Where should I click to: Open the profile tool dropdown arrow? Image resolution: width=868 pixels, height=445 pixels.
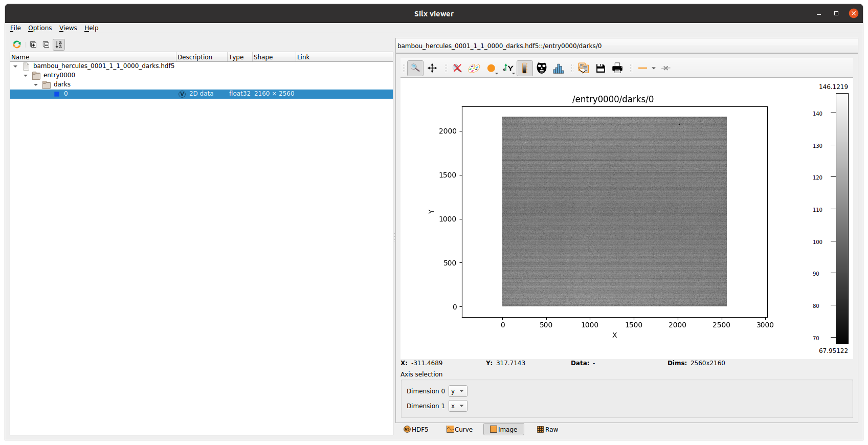click(x=654, y=68)
